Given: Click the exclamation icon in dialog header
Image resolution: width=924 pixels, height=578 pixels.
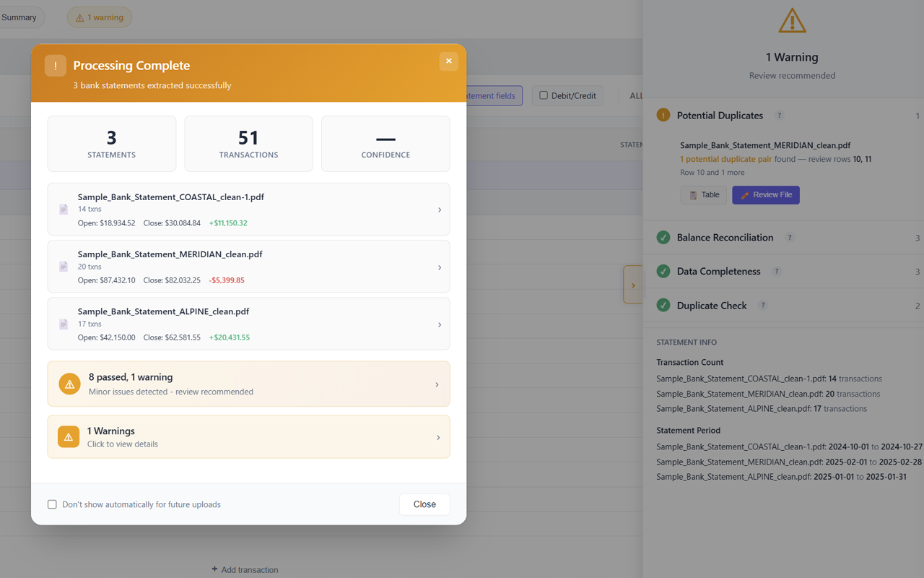Looking at the screenshot, I should pos(56,66).
